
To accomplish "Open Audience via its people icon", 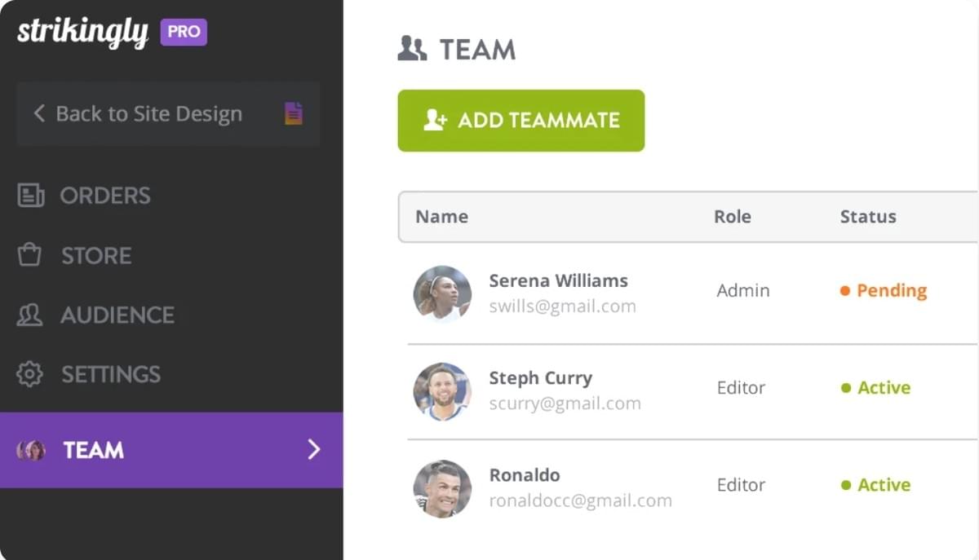I will (x=31, y=315).
